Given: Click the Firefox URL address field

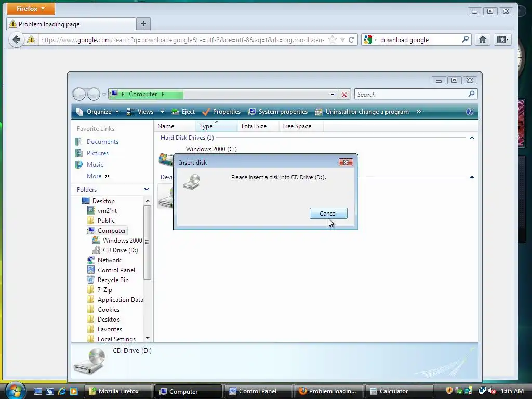Looking at the screenshot, I should [x=182, y=40].
